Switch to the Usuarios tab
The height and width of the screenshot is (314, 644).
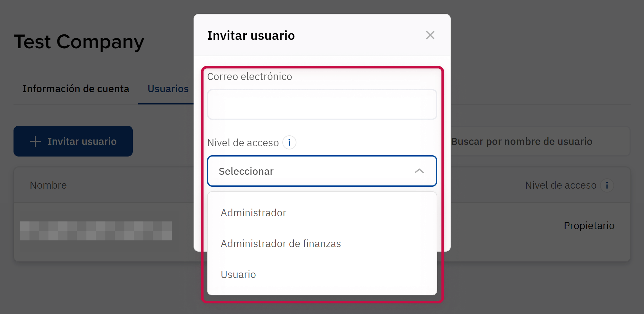168,89
